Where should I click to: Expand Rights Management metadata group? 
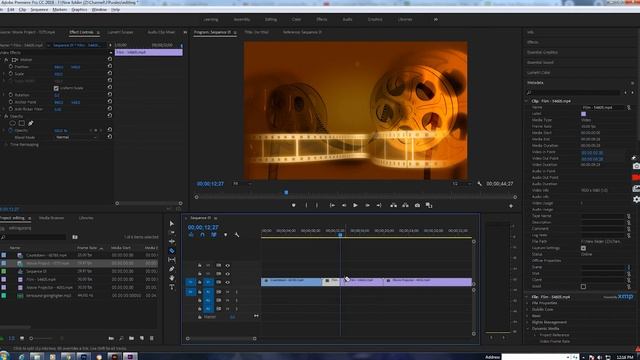(527, 322)
